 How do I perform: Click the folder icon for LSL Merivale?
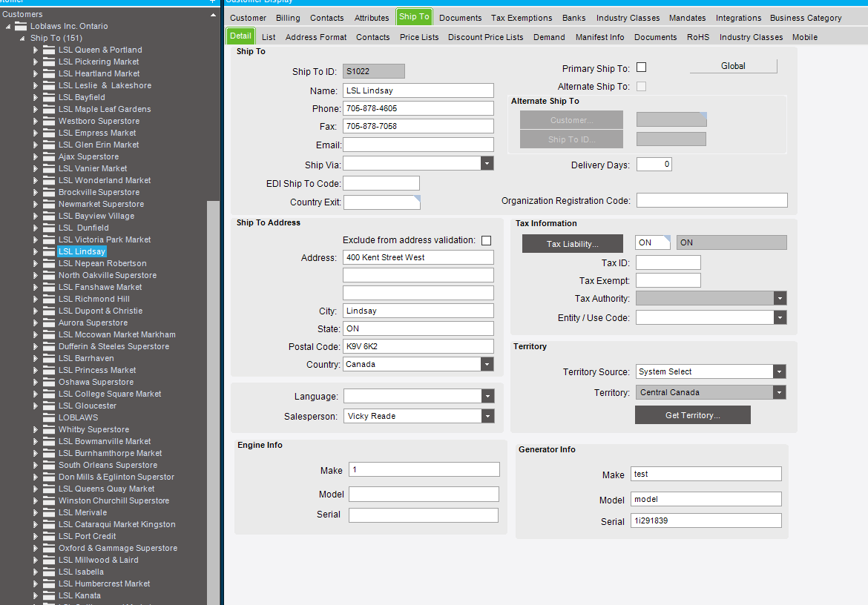coord(49,512)
